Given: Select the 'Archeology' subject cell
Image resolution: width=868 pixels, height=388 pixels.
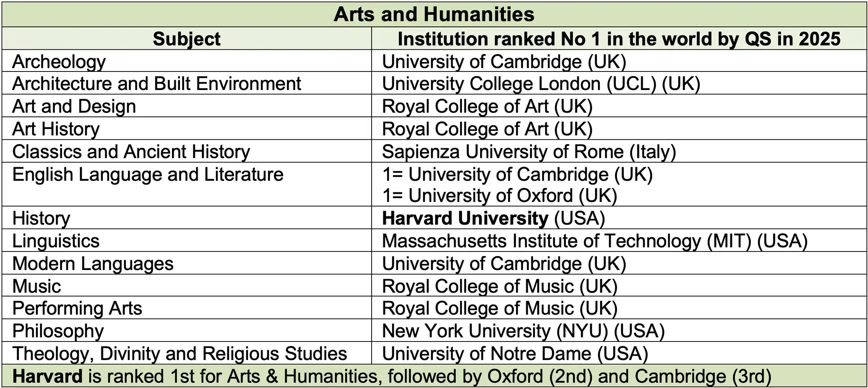Looking at the screenshot, I should point(59,62).
